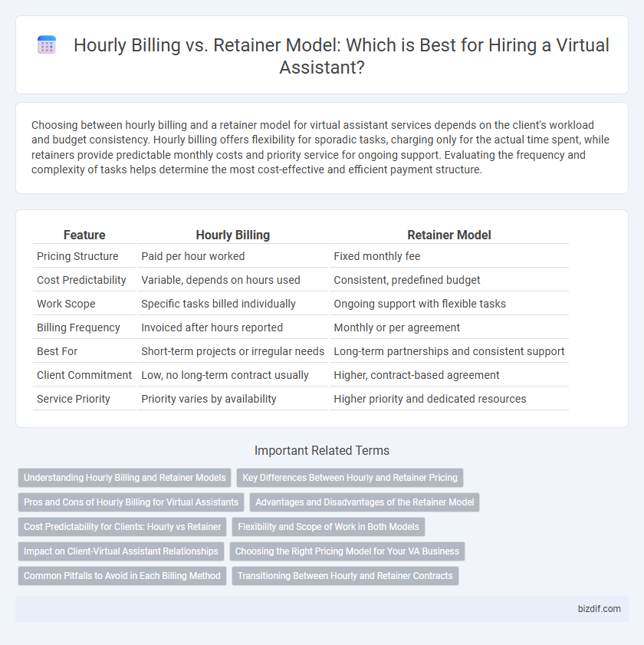Select the 'Client Commitment' row label
Image resolution: width=644 pixels, height=645 pixels.
coord(84,375)
